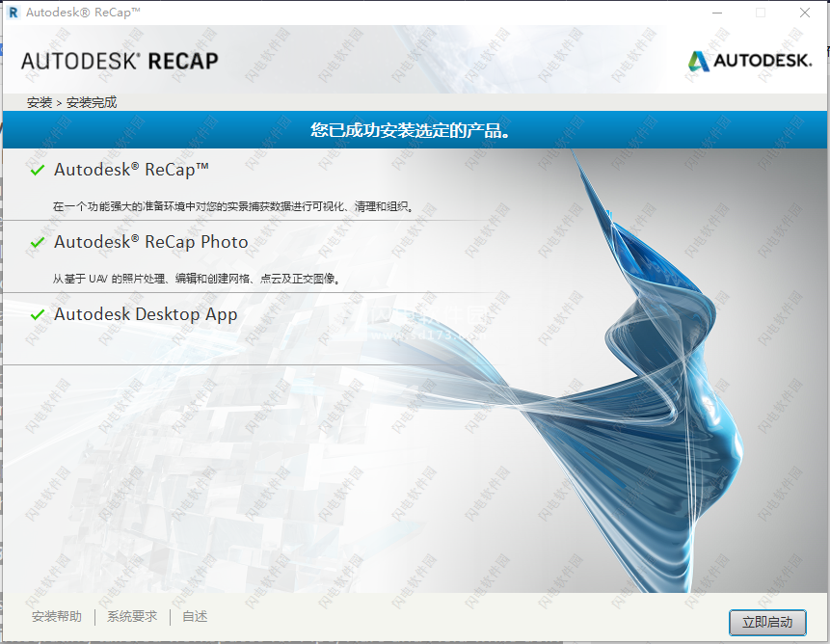The height and width of the screenshot is (644, 830).
Task: Click the Autodesk® ReCap™ window title text
Action: coord(83,13)
